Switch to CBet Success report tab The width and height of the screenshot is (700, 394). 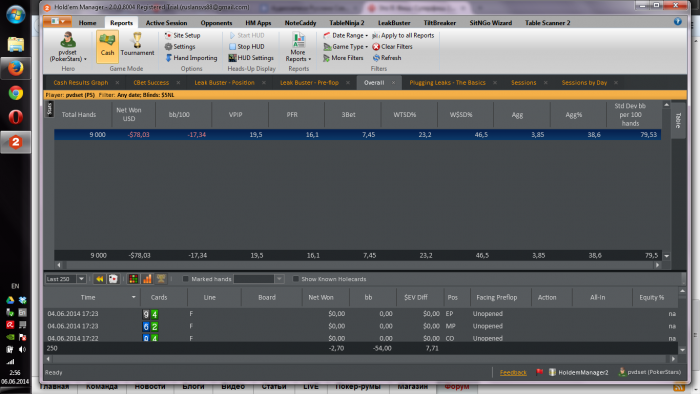click(151, 83)
